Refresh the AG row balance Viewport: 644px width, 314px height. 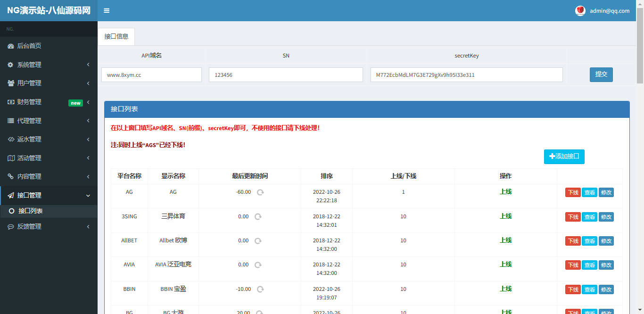point(260,192)
